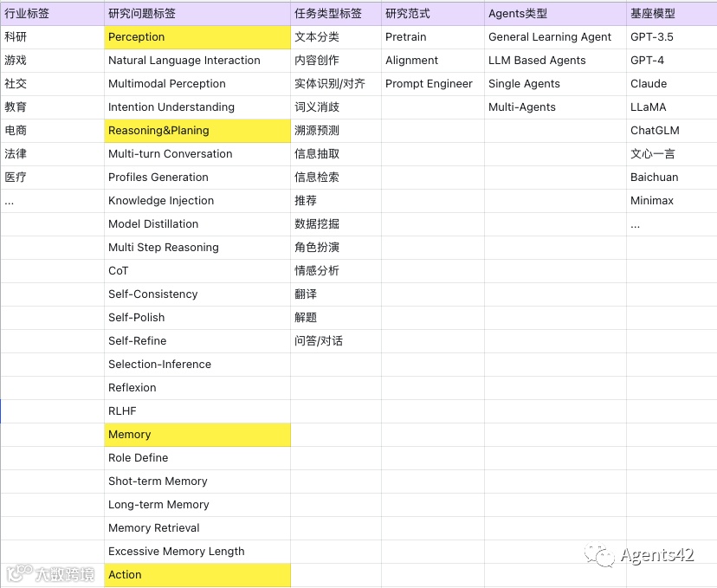Click the highlighted Perception cell
This screenshot has height=588, width=717.
197,37
